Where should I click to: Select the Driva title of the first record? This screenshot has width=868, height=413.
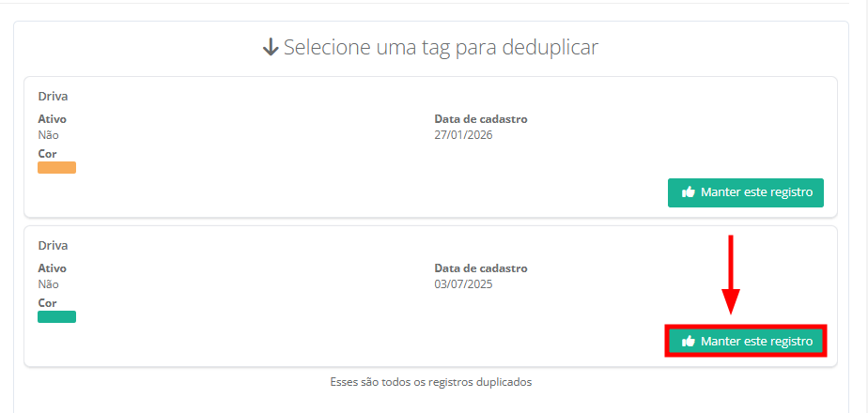pyautogui.click(x=53, y=96)
